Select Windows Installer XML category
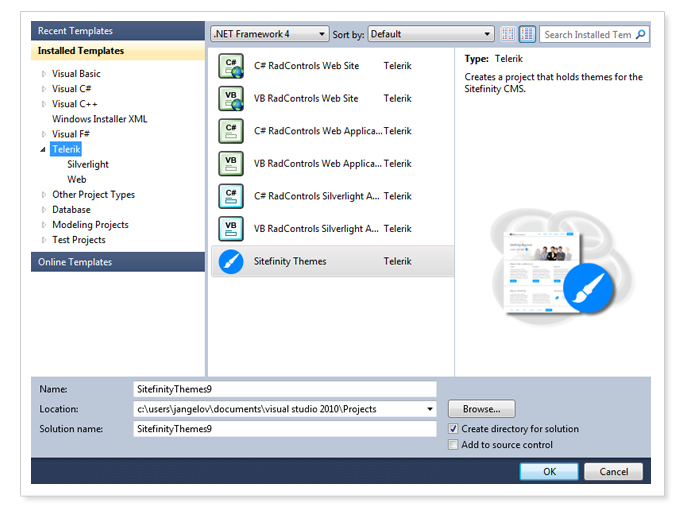This screenshot has height=513, width=683. pos(100,119)
